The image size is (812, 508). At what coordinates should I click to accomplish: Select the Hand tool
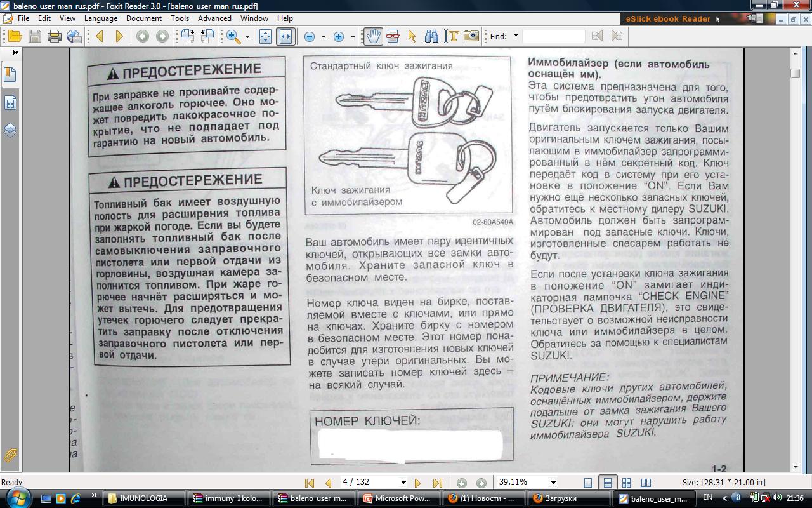[373, 36]
